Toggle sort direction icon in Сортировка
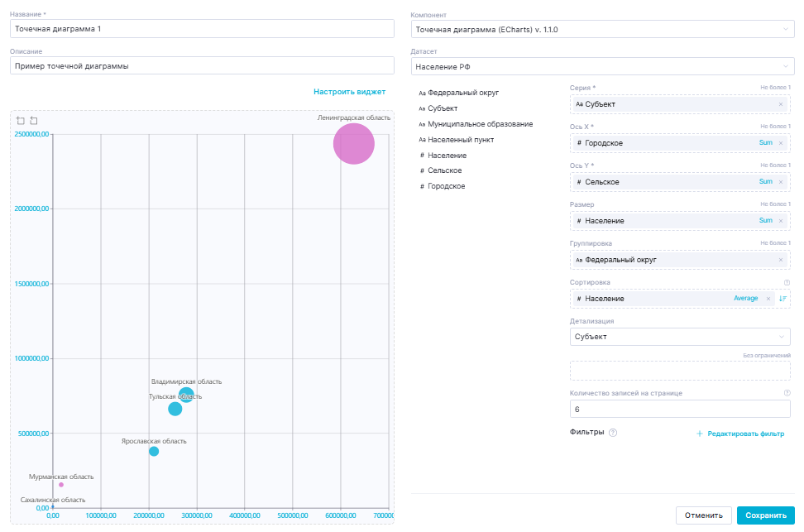Image resolution: width=804 pixels, height=532 pixels. (783, 299)
